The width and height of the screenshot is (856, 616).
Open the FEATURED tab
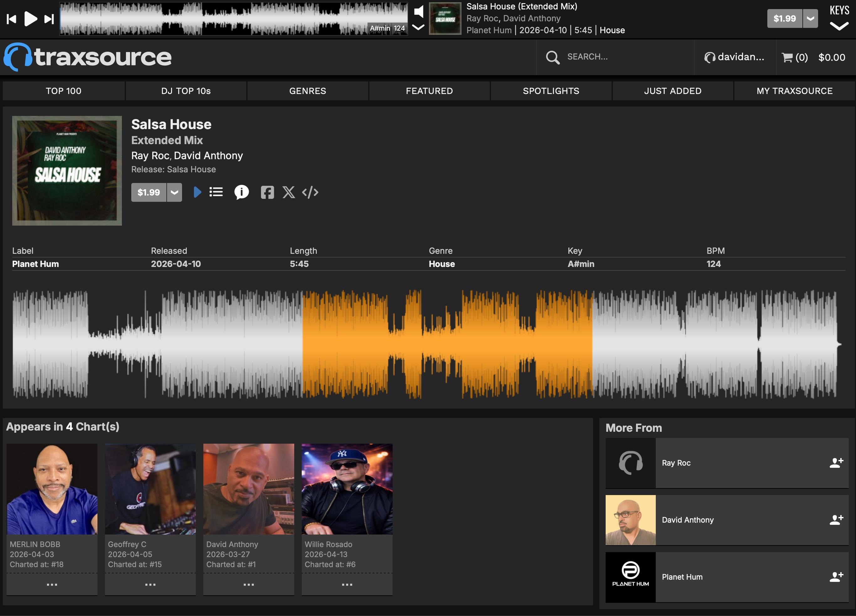click(430, 91)
